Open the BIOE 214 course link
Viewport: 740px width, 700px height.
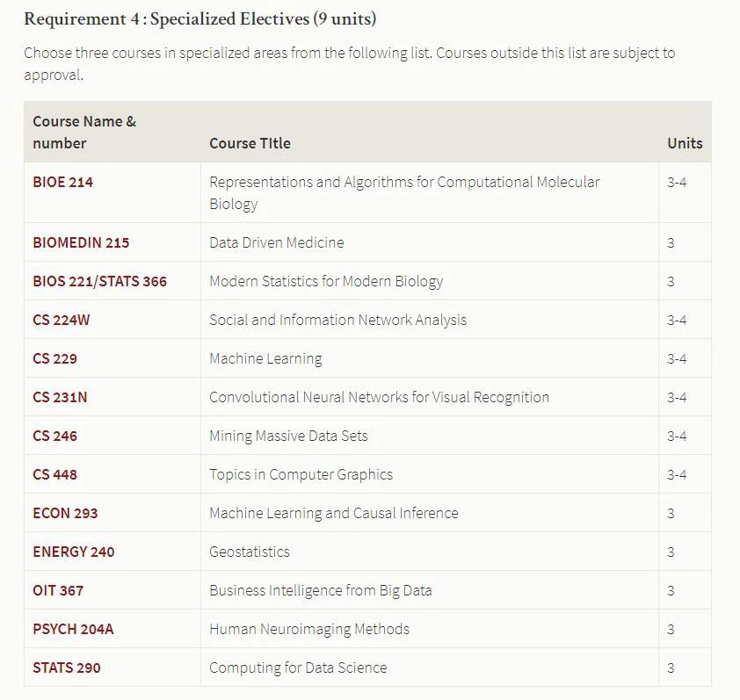pos(62,182)
